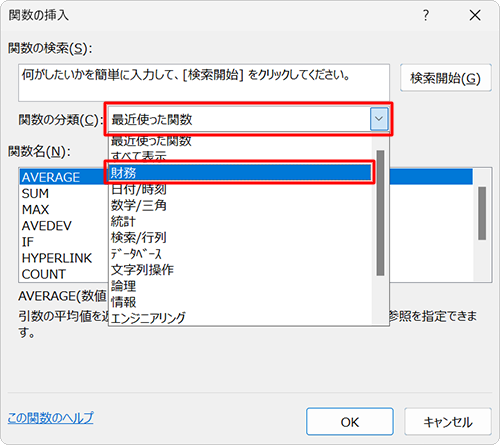The image size is (500, 445).
Task: Select 文字列操作 category in the dropdown
Action: click(x=240, y=270)
